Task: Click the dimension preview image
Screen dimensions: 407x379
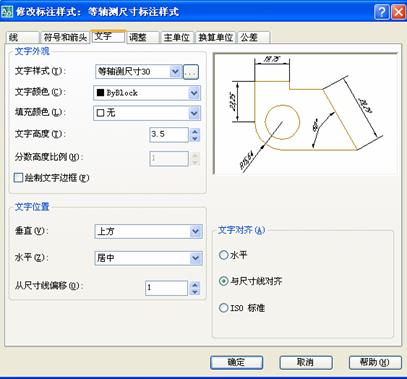Action: pyautogui.click(x=305, y=113)
